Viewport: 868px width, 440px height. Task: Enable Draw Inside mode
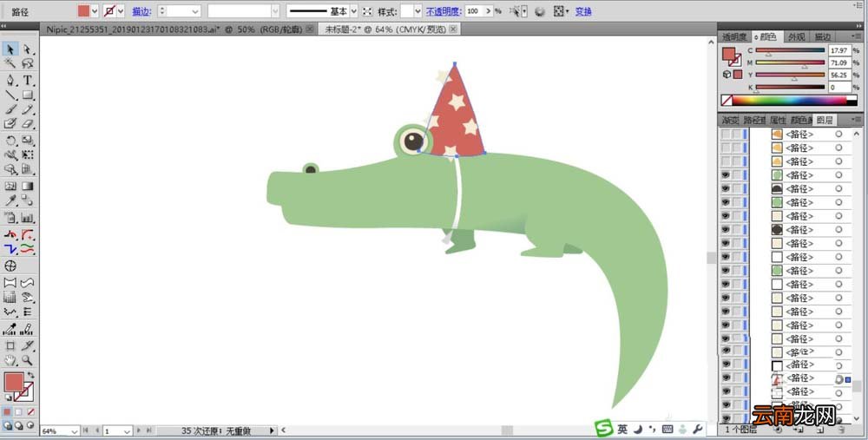click(30, 425)
